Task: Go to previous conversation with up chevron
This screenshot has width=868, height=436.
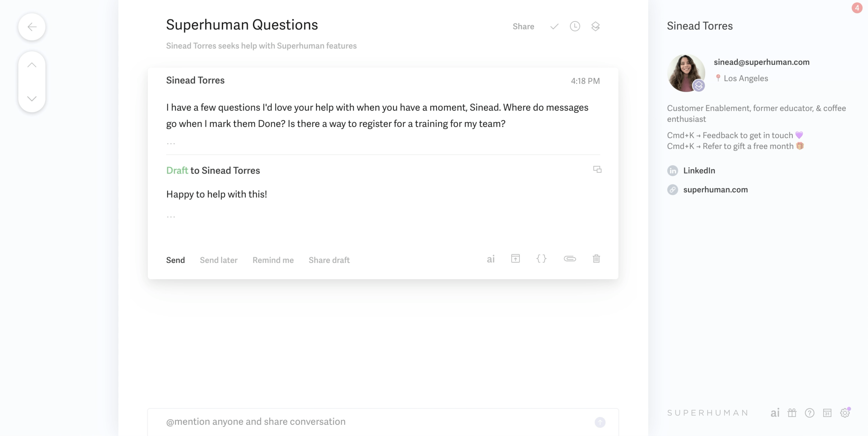Action: click(x=32, y=65)
